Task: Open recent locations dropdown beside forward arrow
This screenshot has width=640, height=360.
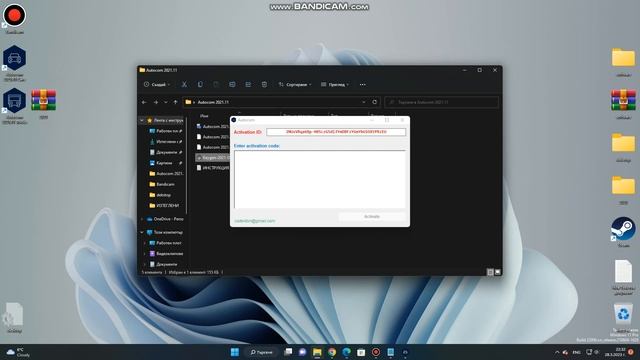Action: [x=165, y=102]
